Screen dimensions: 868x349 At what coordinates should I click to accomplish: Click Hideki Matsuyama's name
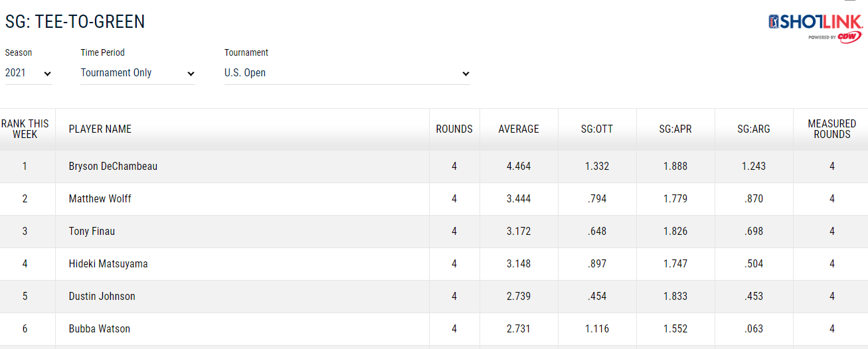[x=108, y=264]
